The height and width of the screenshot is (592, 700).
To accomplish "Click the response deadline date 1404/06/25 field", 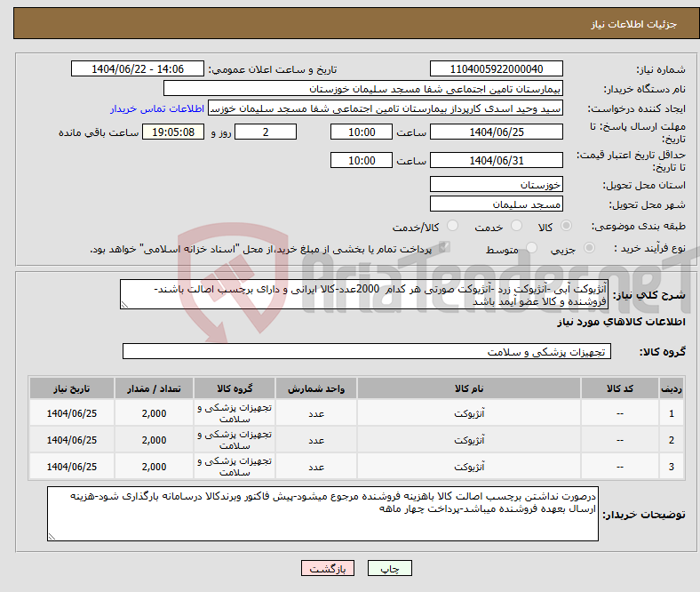I will 496,132.
